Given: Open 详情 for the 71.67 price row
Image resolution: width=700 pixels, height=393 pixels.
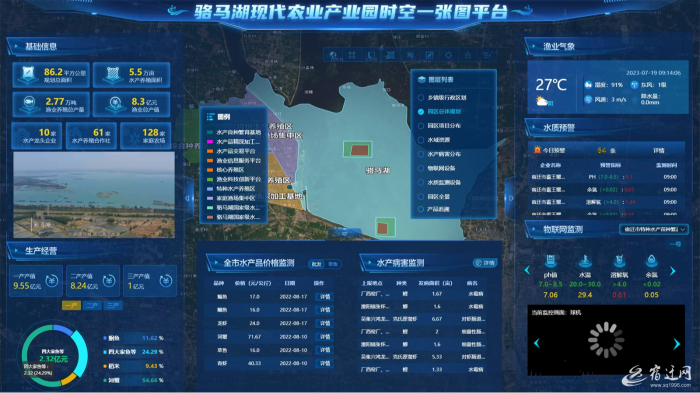Looking at the screenshot, I should click(325, 337).
